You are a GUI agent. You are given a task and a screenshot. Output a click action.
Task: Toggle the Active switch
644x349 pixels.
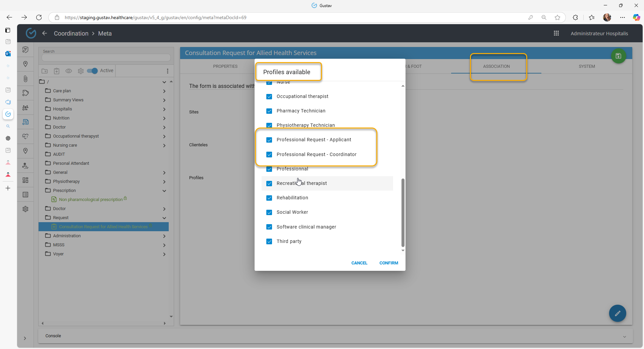[92, 71]
